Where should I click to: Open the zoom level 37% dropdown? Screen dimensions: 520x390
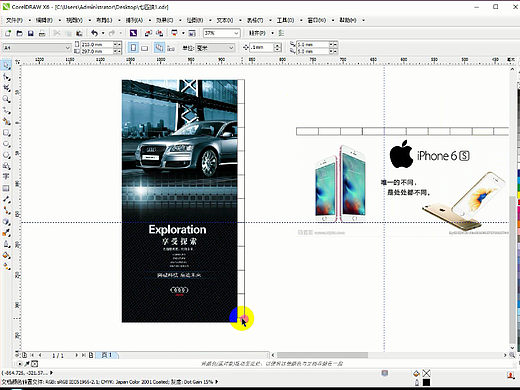pyautogui.click(x=236, y=33)
